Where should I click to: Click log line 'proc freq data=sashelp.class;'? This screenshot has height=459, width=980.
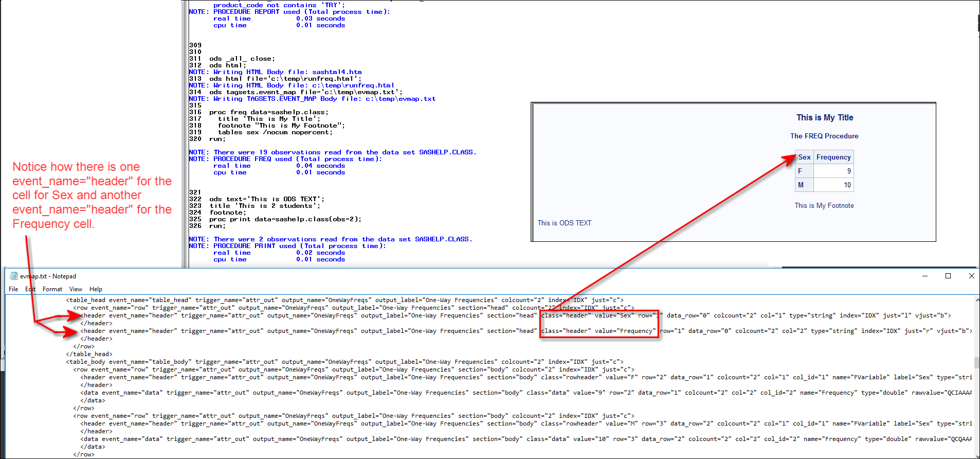click(269, 112)
